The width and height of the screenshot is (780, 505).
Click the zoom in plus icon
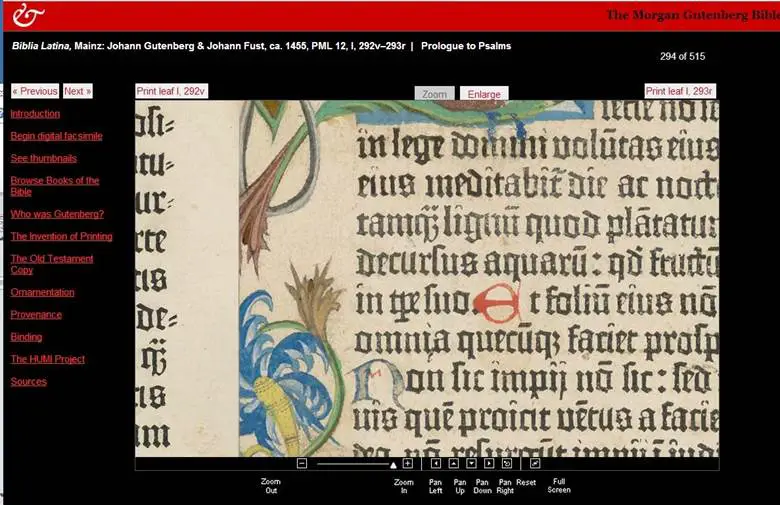407,463
